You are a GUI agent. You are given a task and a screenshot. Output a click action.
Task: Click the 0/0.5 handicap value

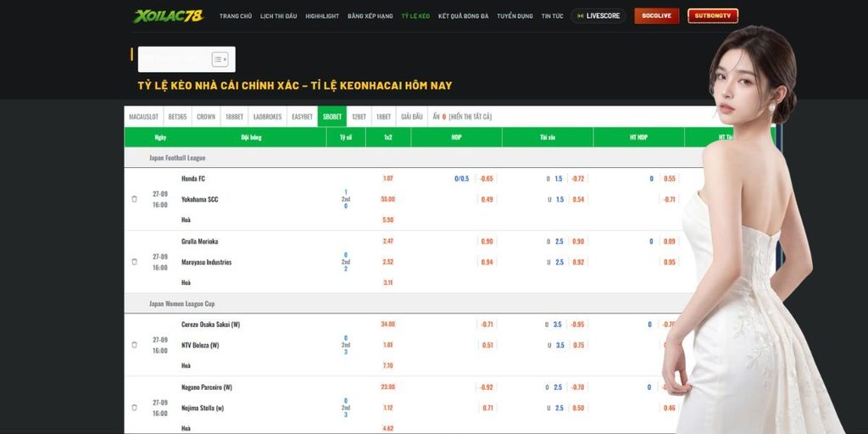point(462,178)
